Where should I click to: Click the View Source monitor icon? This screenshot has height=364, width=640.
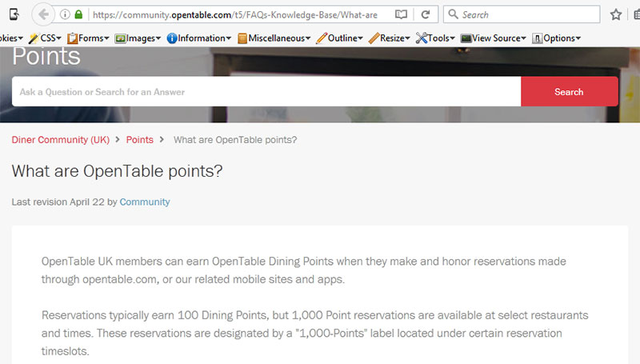pyautogui.click(x=466, y=38)
